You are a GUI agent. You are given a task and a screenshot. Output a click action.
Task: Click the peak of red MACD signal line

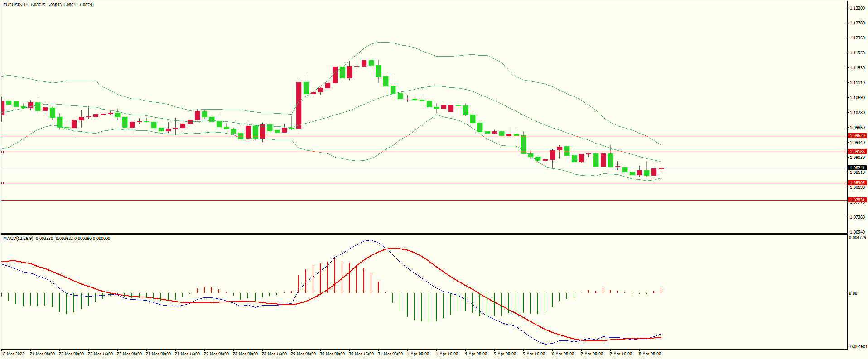(x=392, y=248)
